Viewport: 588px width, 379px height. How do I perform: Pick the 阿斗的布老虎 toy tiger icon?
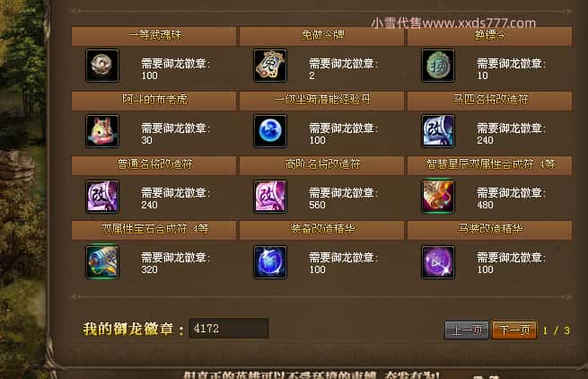[x=102, y=131]
